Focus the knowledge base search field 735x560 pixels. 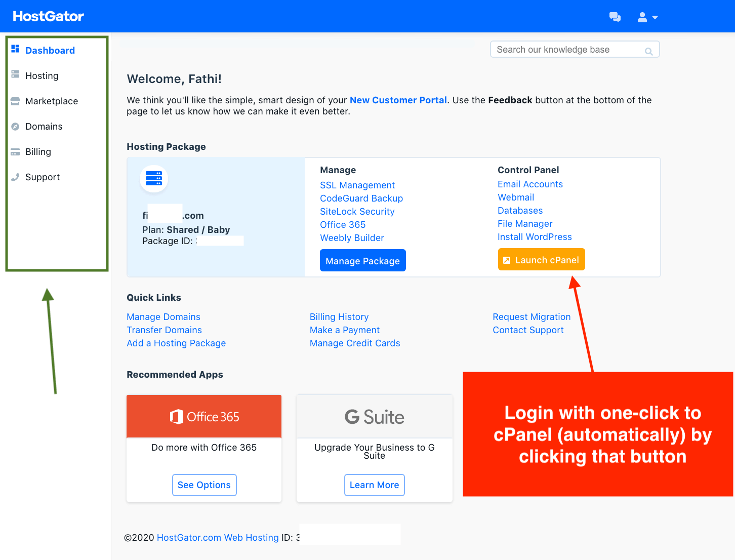pyautogui.click(x=567, y=50)
